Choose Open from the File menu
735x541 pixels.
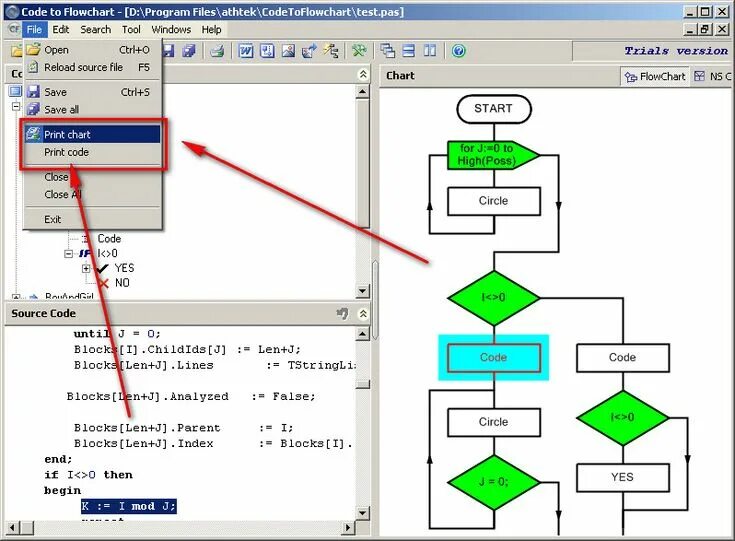[92, 50]
